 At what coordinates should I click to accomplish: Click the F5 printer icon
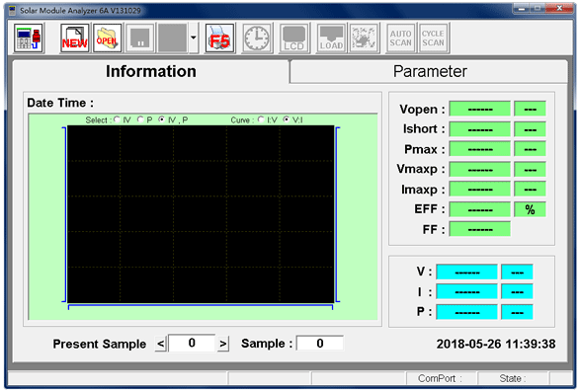click(x=219, y=39)
